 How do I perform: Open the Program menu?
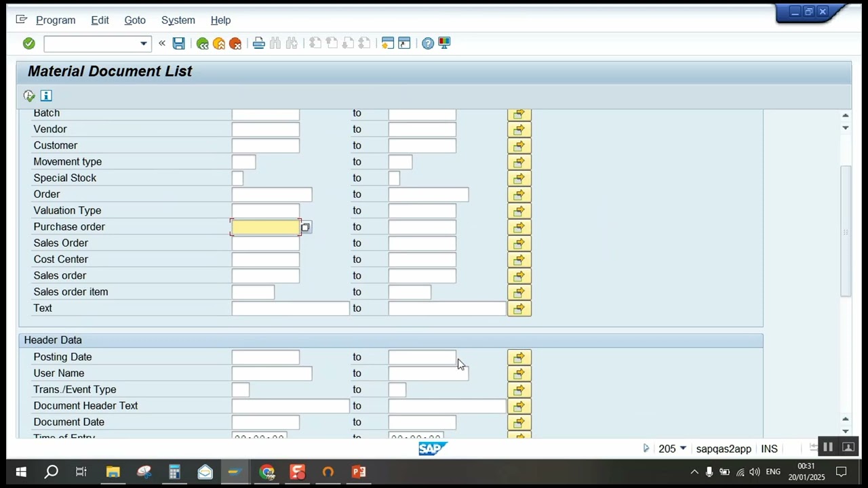coord(56,20)
